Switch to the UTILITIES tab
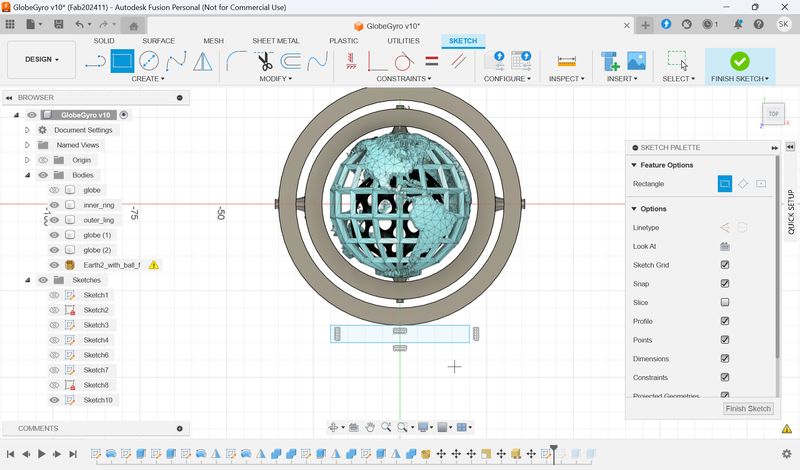This screenshot has height=470, width=800. click(x=403, y=41)
